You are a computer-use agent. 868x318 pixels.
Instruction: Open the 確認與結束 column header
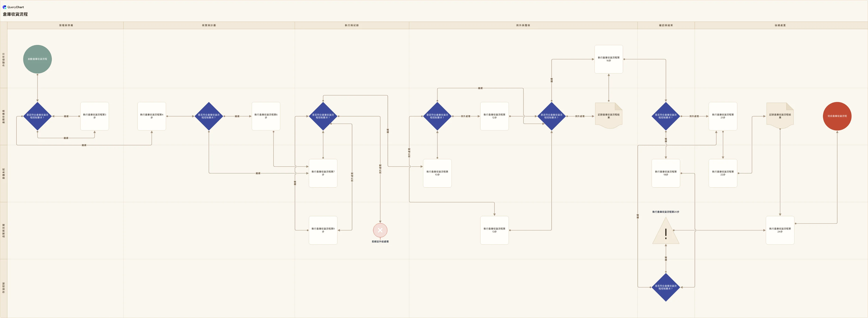666,25
